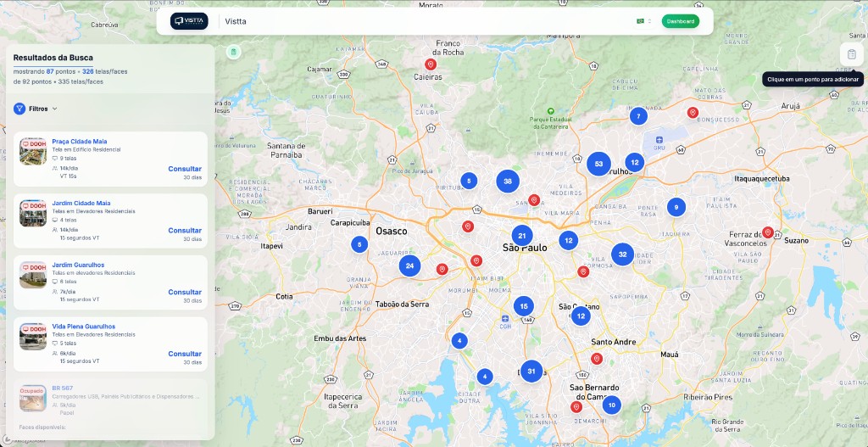This screenshot has width=868, height=447.
Task: Open Jardim Cidade Maia listing title
Action: 81,203
